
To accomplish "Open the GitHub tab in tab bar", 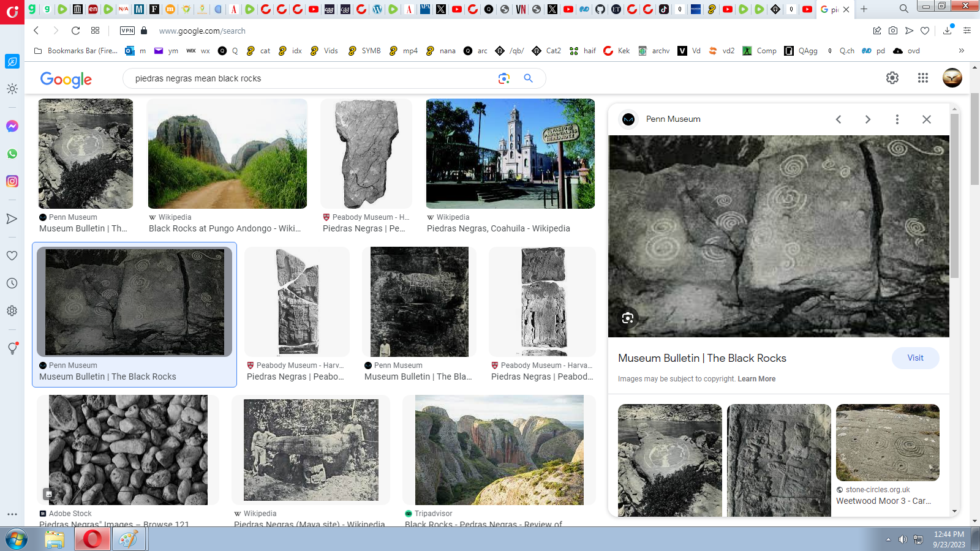I will point(600,9).
